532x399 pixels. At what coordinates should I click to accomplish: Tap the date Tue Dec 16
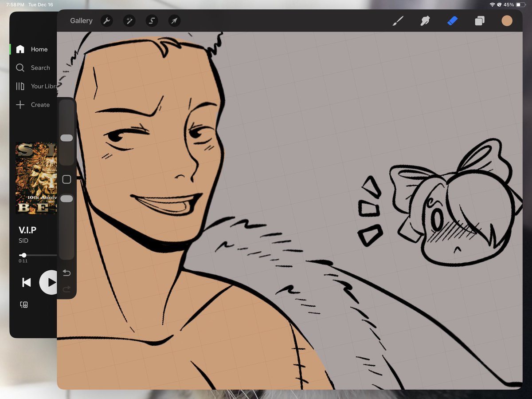pos(40,4)
